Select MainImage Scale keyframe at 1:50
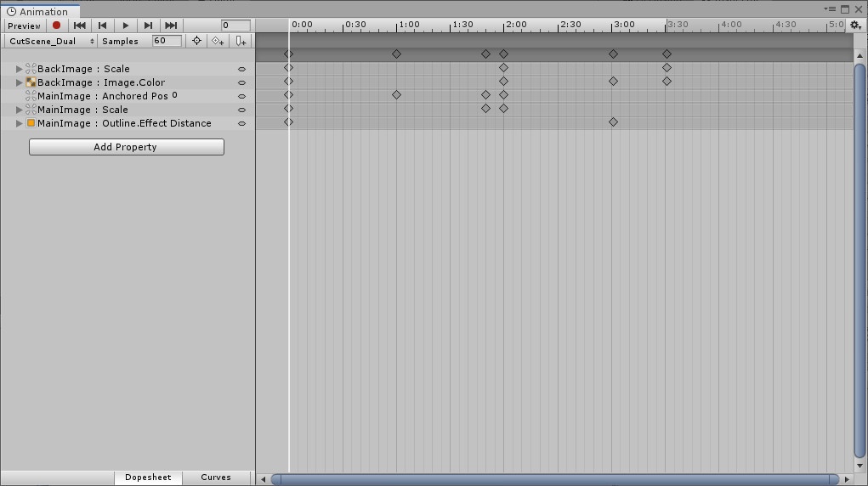 pos(485,109)
